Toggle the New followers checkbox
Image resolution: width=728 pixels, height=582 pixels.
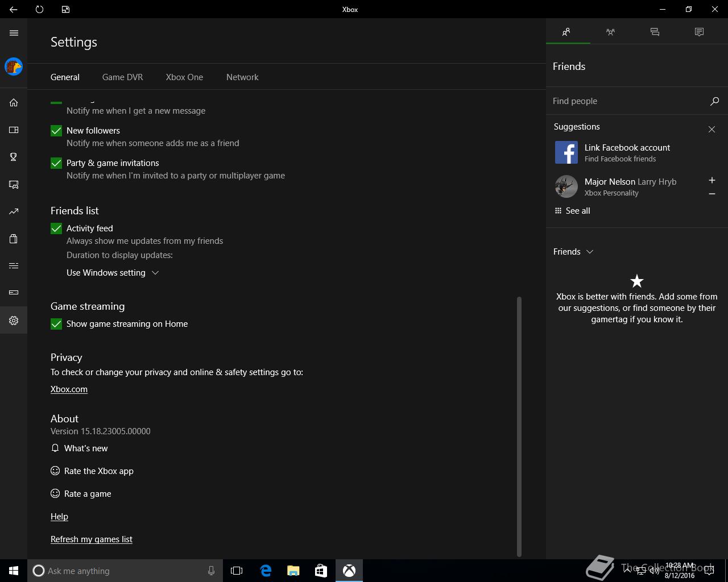[56, 131]
